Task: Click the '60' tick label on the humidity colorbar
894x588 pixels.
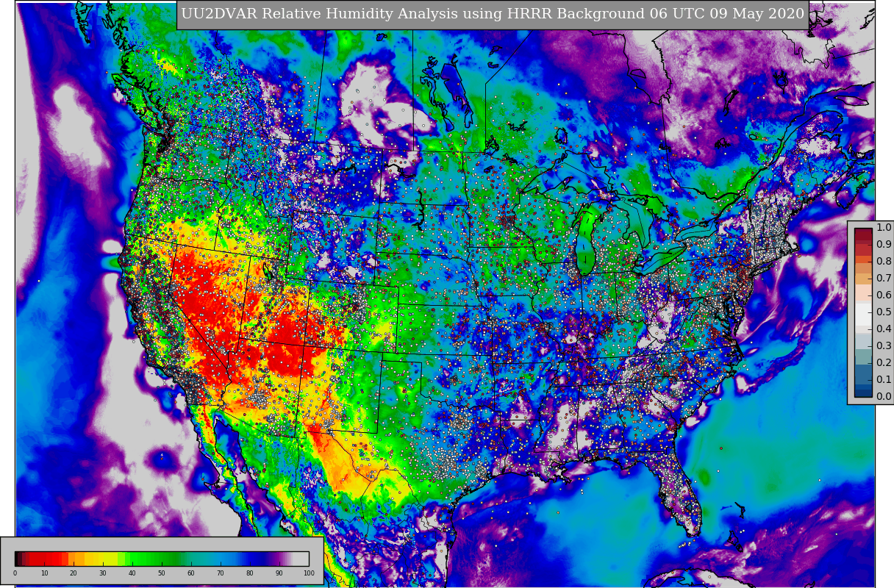Action: coord(191,573)
